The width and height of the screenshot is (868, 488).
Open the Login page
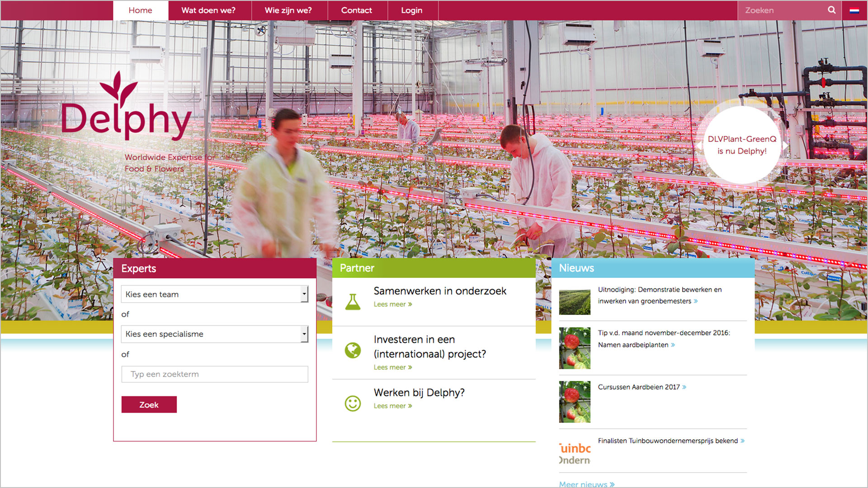click(x=411, y=10)
